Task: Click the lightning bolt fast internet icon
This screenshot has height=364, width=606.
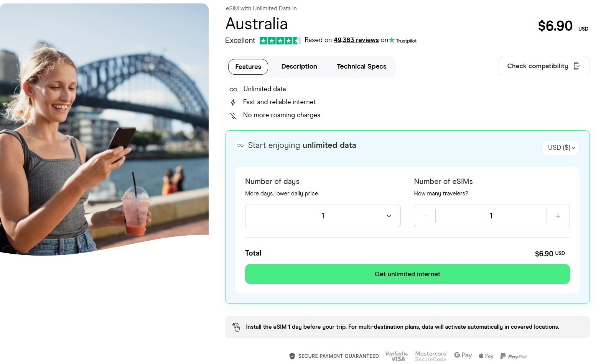Action: 234,102
